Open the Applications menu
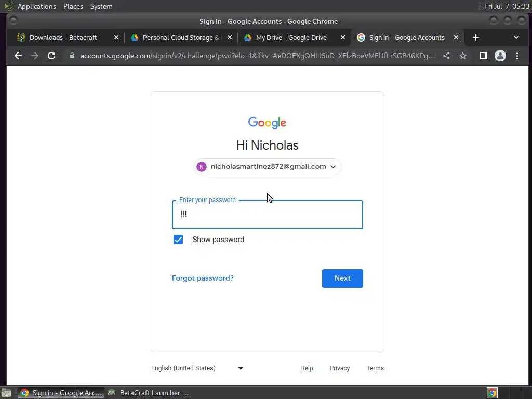 37,6
